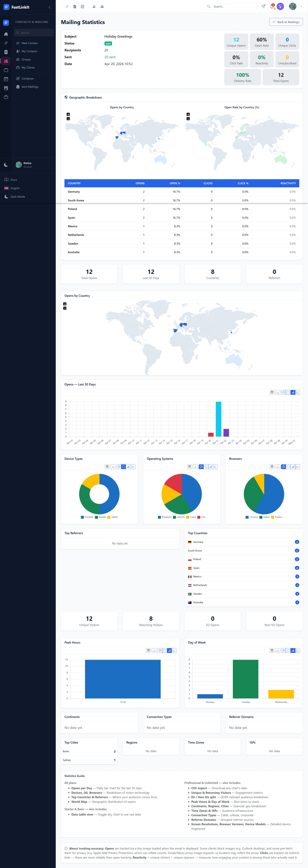This screenshot has height=868, width=308.
Task: Show data table for Opens Last 30 Days
Action: (x=272, y=392)
